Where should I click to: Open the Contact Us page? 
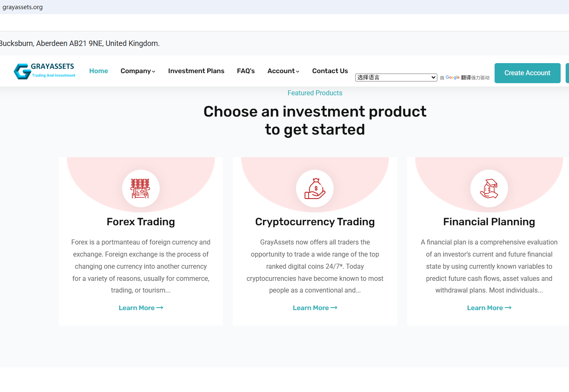pos(330,71)
